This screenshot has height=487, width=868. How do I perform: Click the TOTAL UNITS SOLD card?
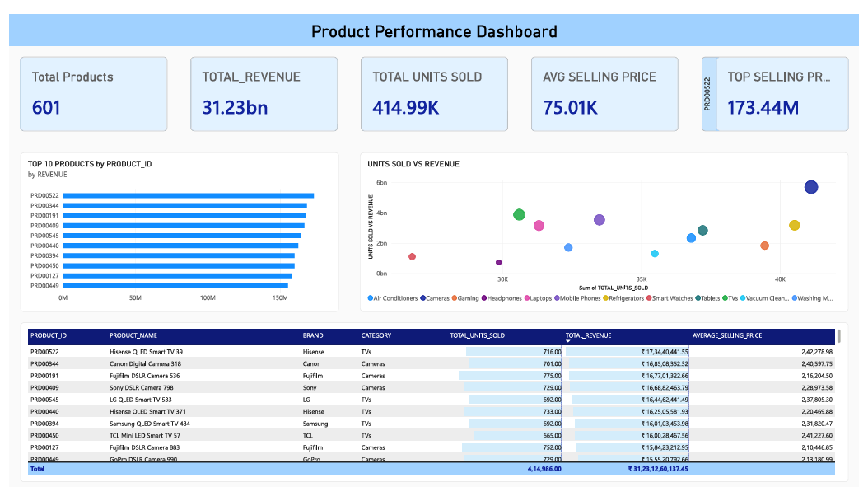coord(434,94)
